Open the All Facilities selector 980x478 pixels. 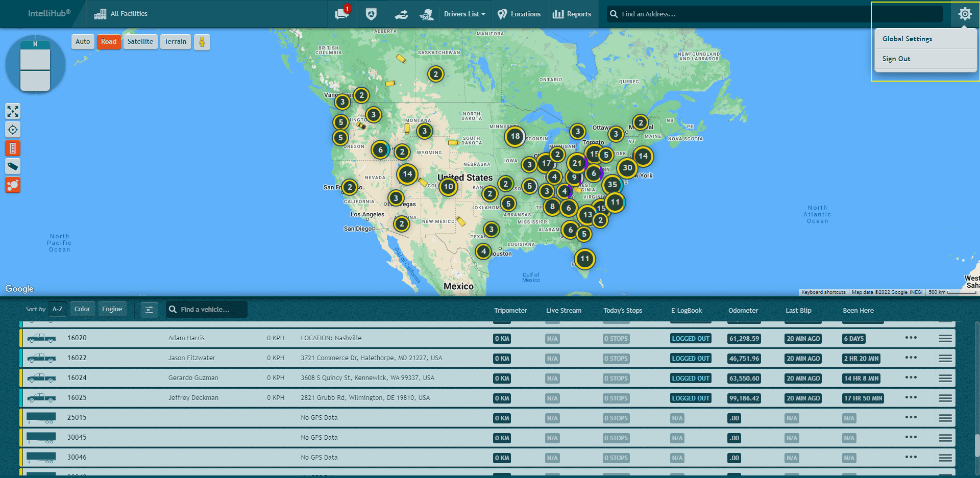121,14
